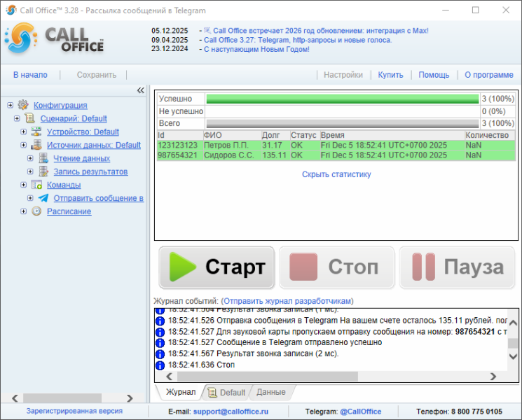Click info icon beside 'Результат звонка записан (2 мс)'
This screenshot has height=420, width=522.
coord(160,353)
